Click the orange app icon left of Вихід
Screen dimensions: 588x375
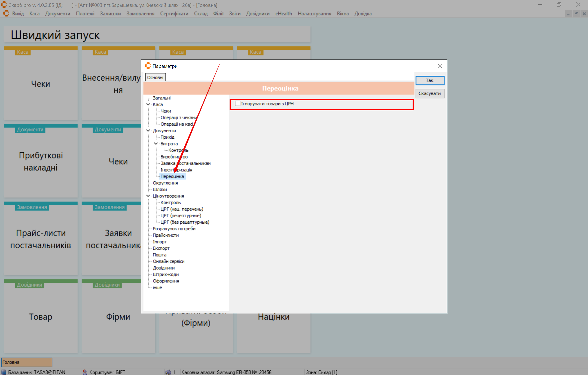6,14
